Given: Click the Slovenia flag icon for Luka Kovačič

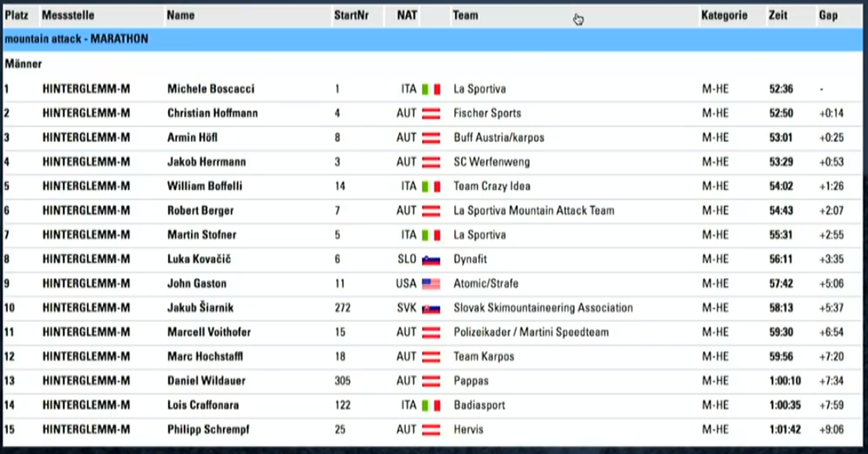Looking at the screenshot, I should point(430,260).
